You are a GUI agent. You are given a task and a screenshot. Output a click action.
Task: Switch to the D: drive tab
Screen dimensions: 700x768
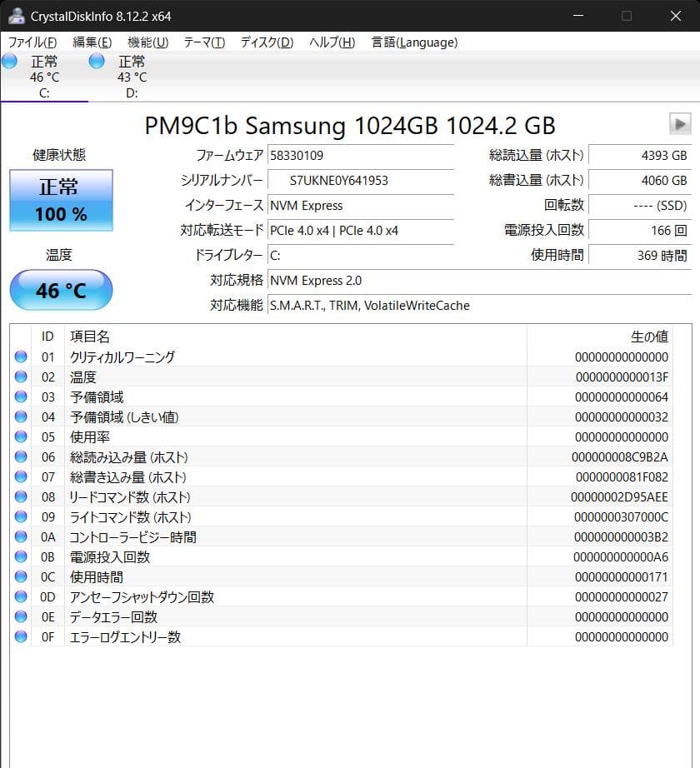coord(132,92)
